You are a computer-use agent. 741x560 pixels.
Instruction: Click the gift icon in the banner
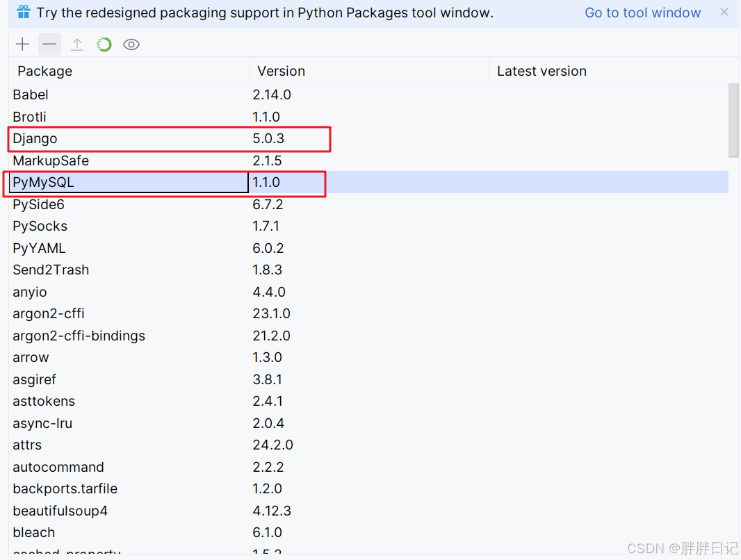[x=24, y=13]
